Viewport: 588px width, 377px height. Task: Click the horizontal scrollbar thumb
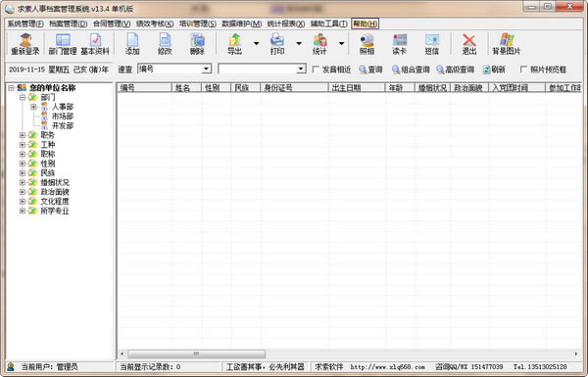point(197,353)
